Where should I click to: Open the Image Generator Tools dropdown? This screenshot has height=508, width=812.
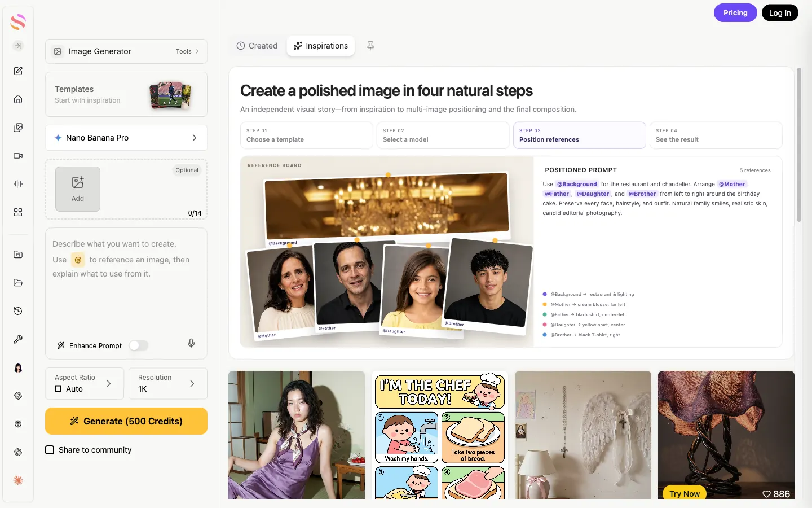[x=187, y=51]
